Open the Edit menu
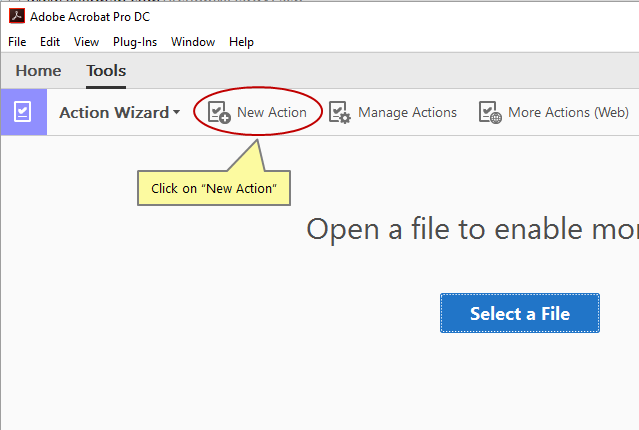This screenshot has height=430, width=639. click(x=50, y=42)
